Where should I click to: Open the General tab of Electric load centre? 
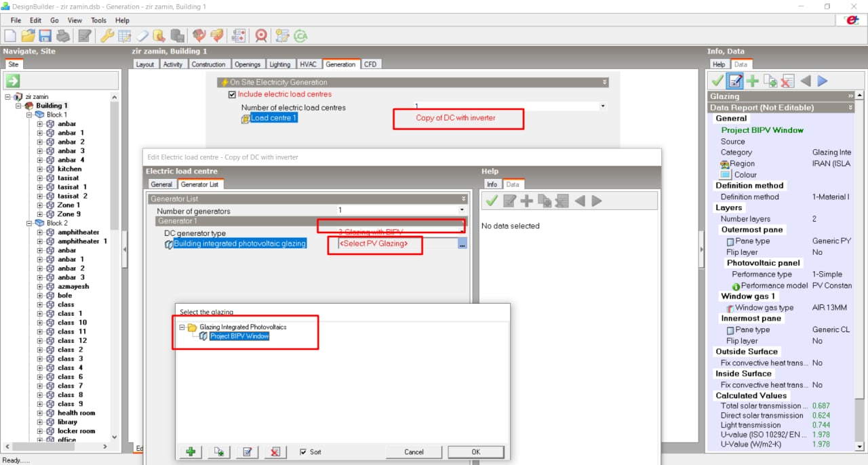161,184
